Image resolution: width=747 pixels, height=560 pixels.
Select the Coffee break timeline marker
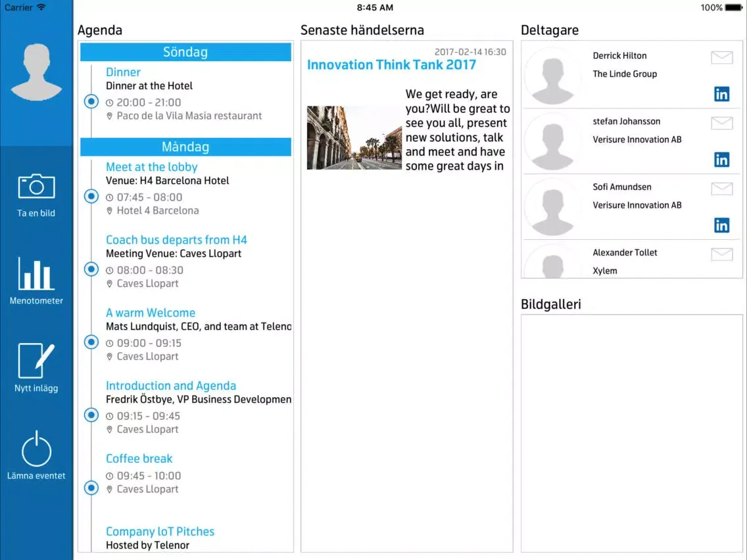coord(91,488)
